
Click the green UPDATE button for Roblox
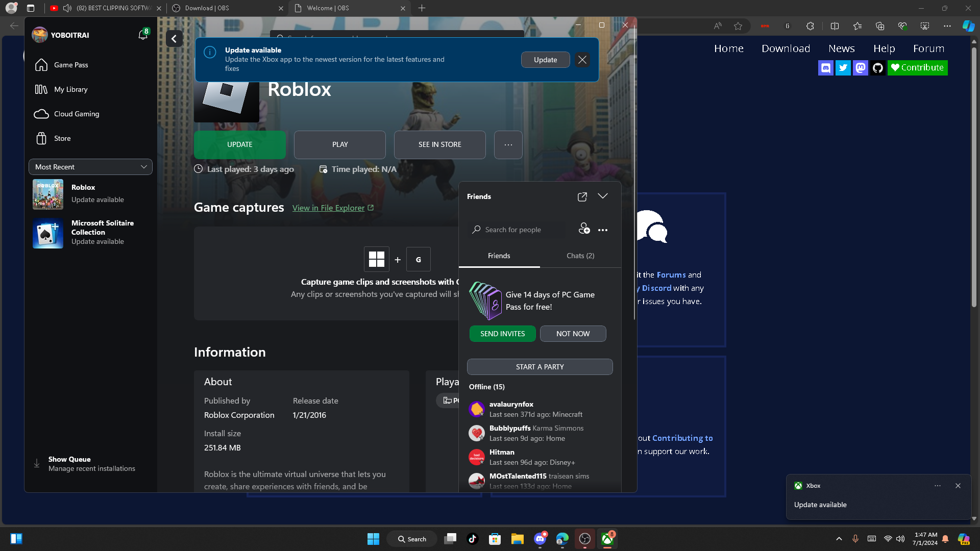(x=240, y=144)
